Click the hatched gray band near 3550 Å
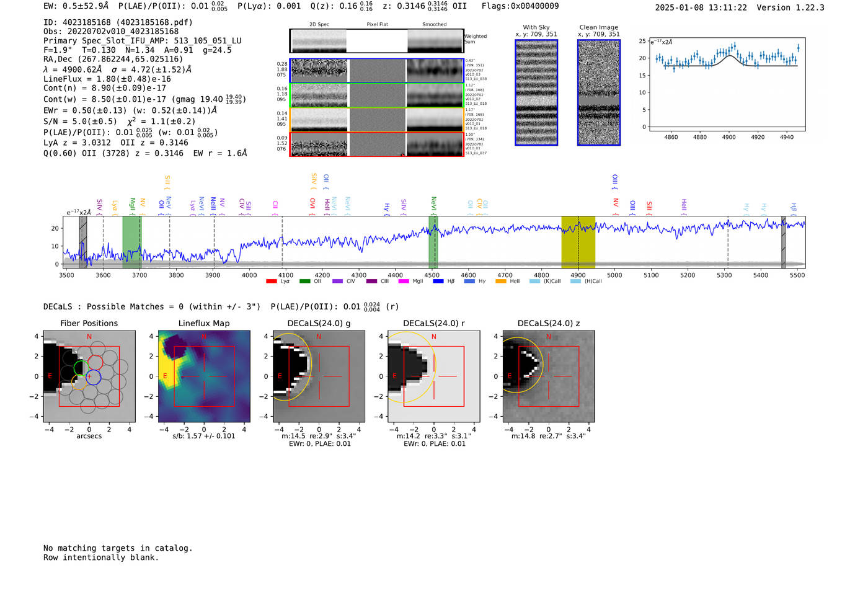868x591 pixels. coord(83,242)
